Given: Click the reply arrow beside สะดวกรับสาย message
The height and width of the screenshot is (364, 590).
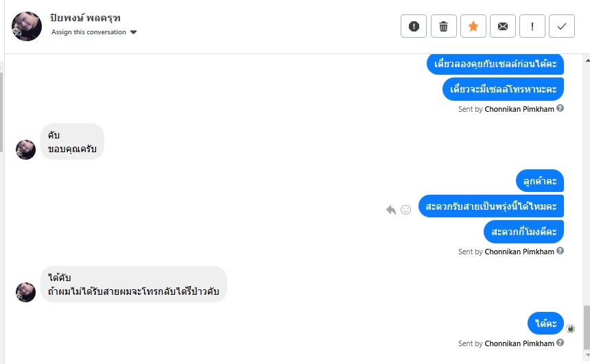Looking at the screenshot, I should (x=391, y=209).
